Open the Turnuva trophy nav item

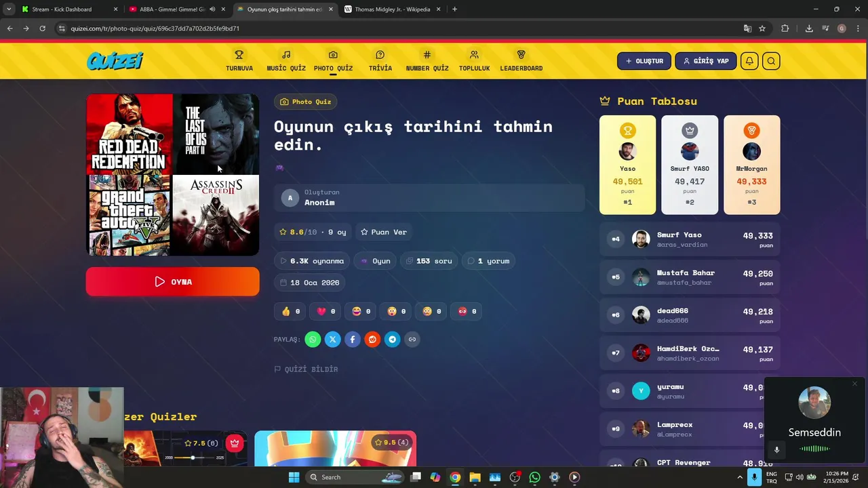click(239, 61)
